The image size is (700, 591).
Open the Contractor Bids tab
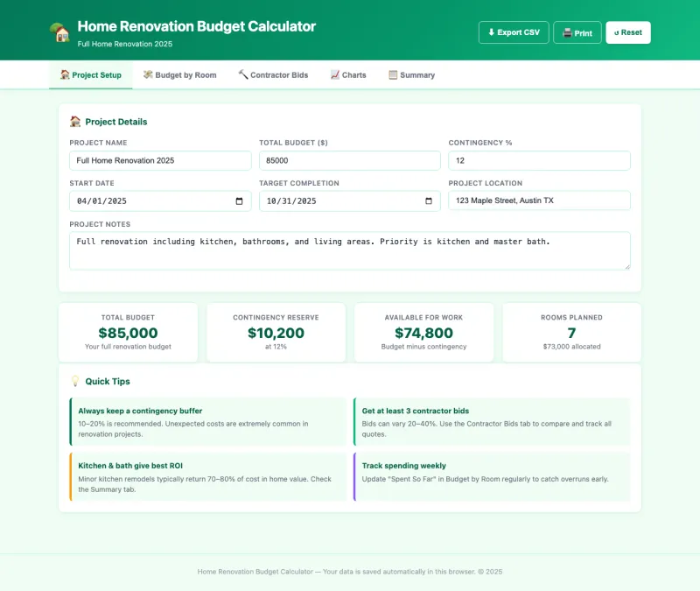tap(273, 75)
